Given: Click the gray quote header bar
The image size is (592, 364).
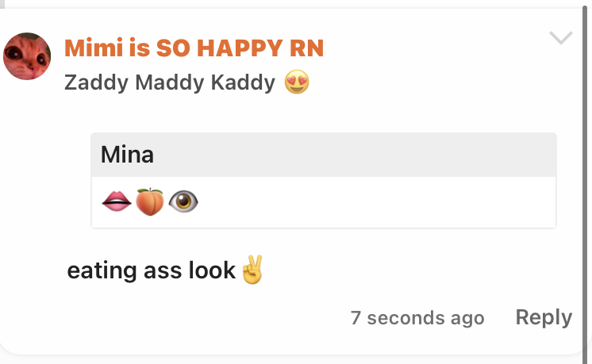Looking at the screenshot, I should point(324,155).
